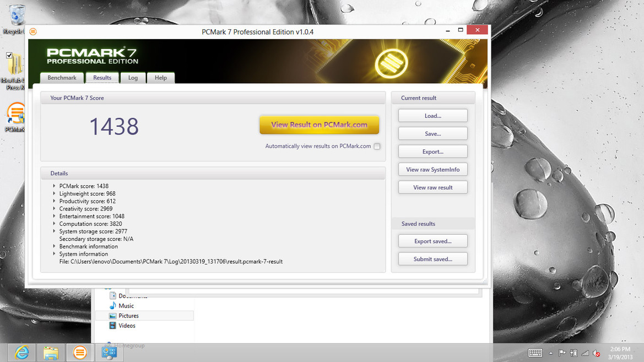
Task: Switch to the Benchmark tab
Action: click(62, 78)
